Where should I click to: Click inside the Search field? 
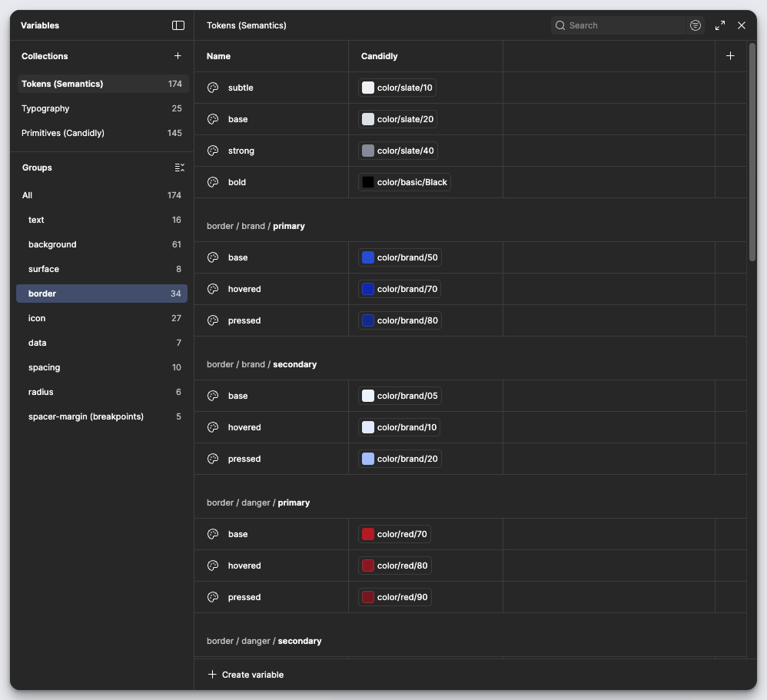coord(615,25)
